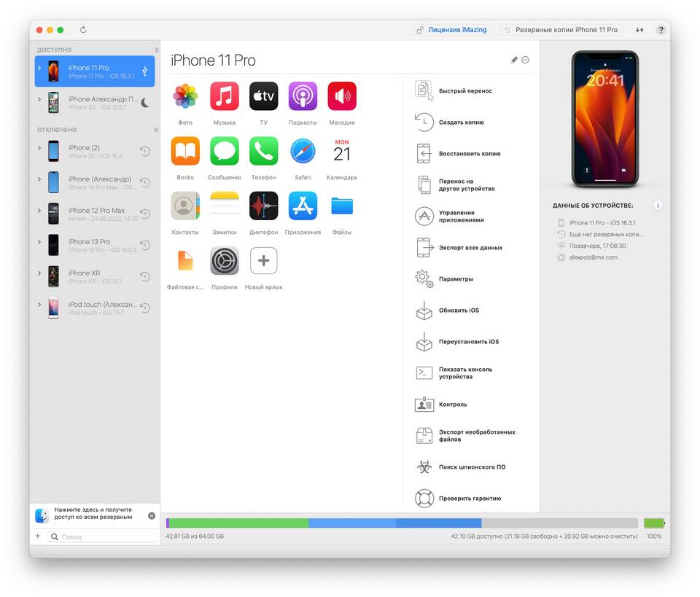
Task: Click the device info 'i' icon
Action: point(658,206)
